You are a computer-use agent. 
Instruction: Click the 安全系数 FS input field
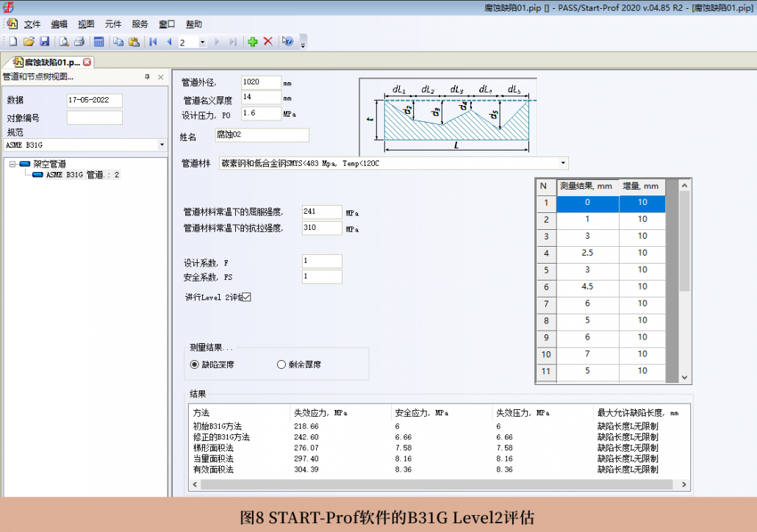coord(322,276)
